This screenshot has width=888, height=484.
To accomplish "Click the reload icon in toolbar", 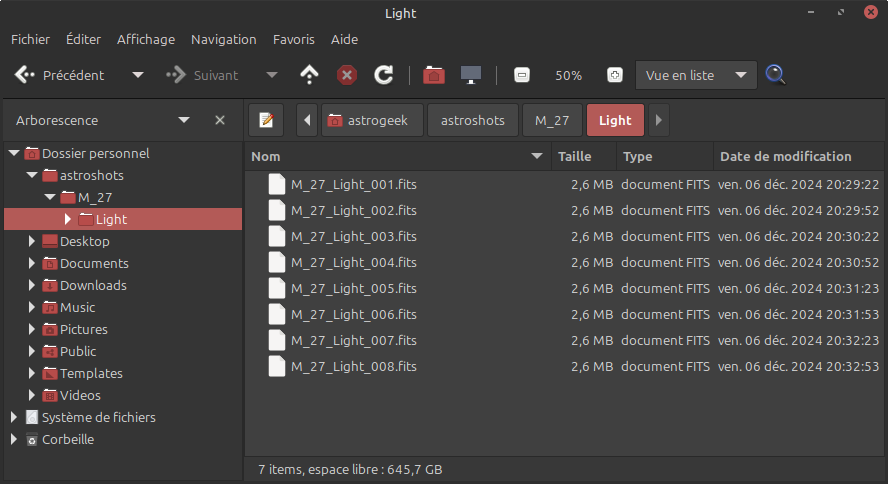I will tap(383, 75).
